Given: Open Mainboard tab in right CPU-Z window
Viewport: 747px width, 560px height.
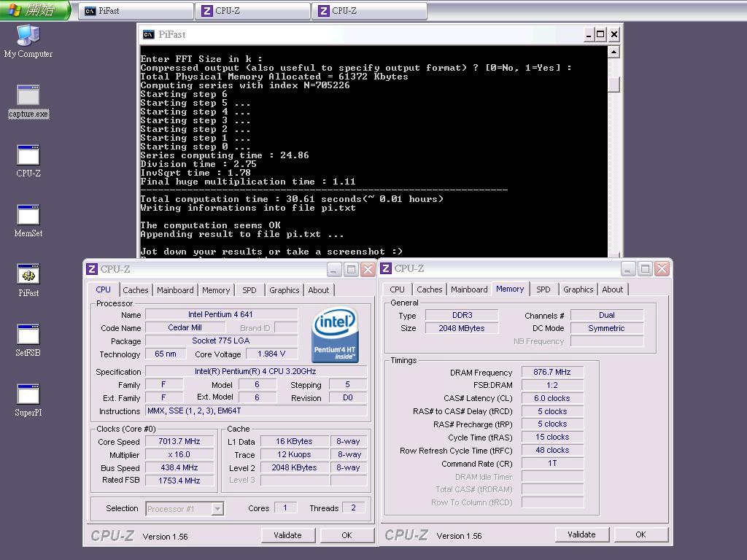Looking at the screenshot, I should [469, 289].
